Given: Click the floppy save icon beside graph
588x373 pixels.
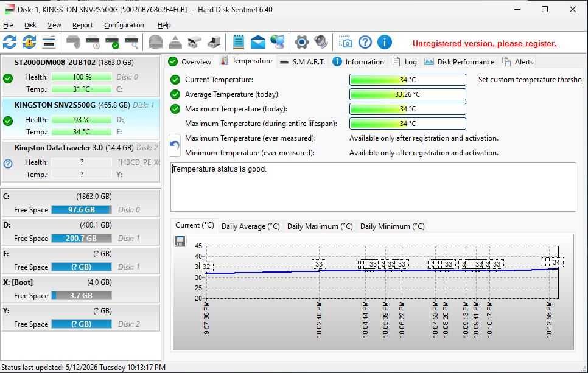Looking at the screenshot, I should pos(180,241).
